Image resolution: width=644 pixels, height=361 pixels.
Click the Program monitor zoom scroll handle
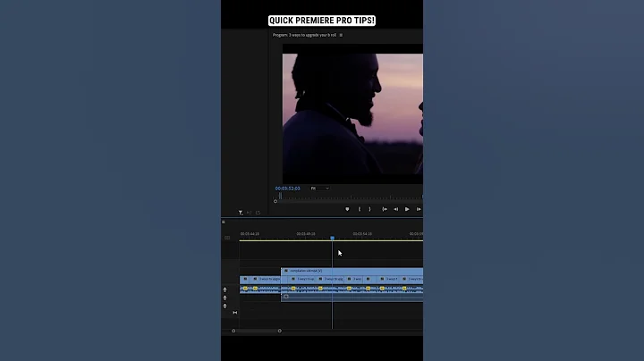(275, 201)
